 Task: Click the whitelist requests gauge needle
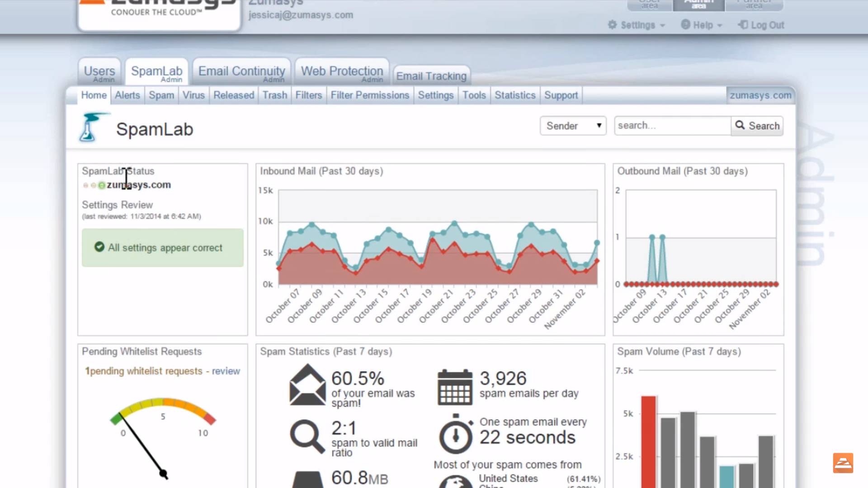142,445
